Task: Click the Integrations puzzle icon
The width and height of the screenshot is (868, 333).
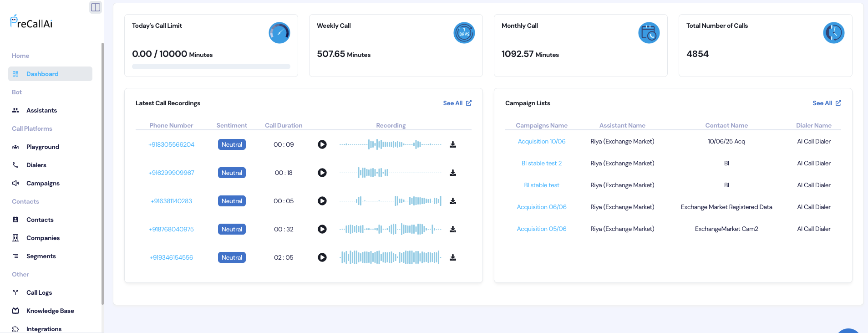Action: pyautogui.click(x=15, y=329)
